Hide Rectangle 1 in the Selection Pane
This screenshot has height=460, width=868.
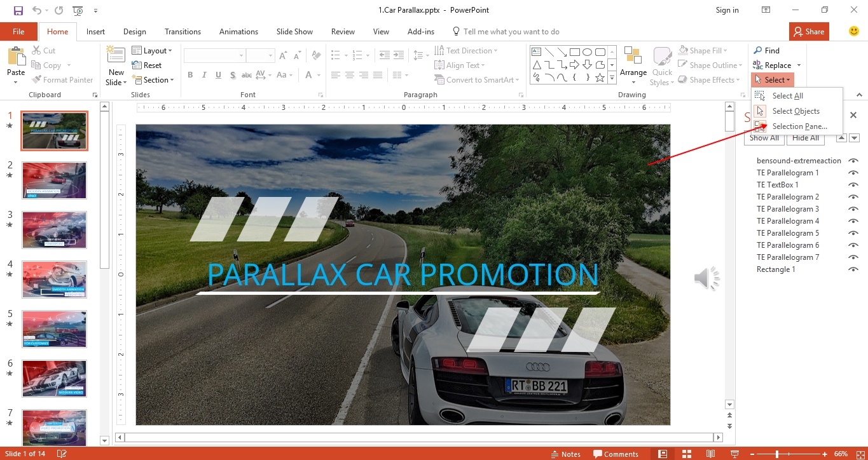click(853, 269)
